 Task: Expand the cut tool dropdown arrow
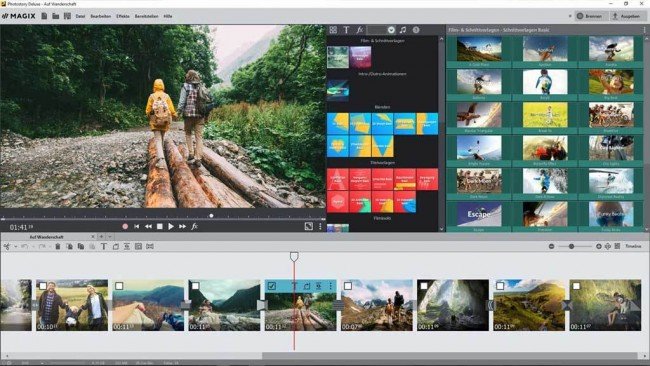tap(15, 247)
